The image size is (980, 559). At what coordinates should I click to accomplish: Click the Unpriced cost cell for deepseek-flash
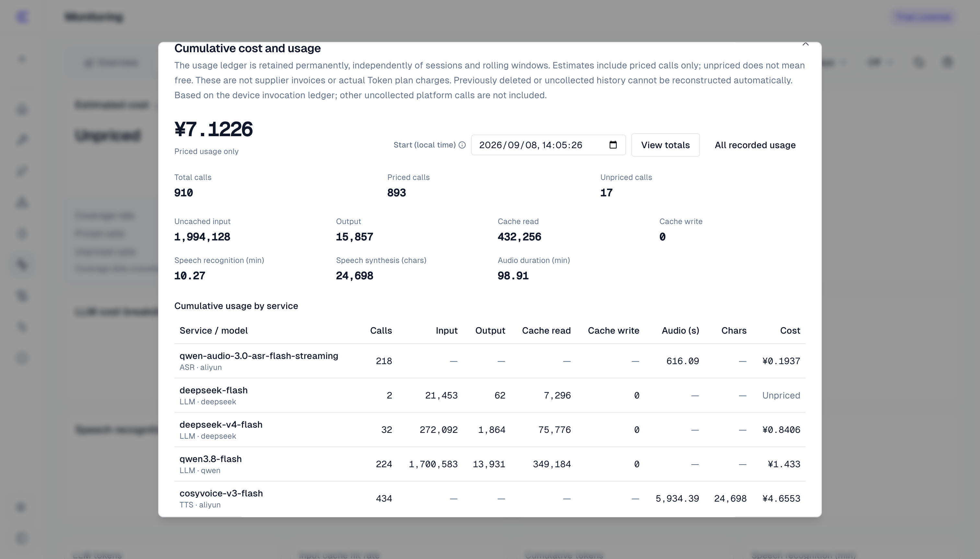[x=781, y=396]
